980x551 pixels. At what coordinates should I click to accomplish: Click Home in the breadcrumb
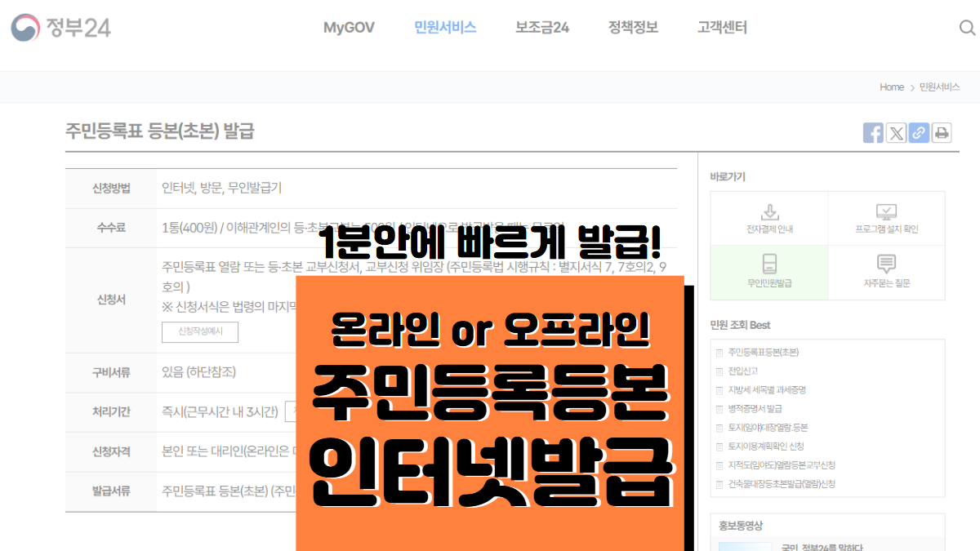(x=891, y=87)
